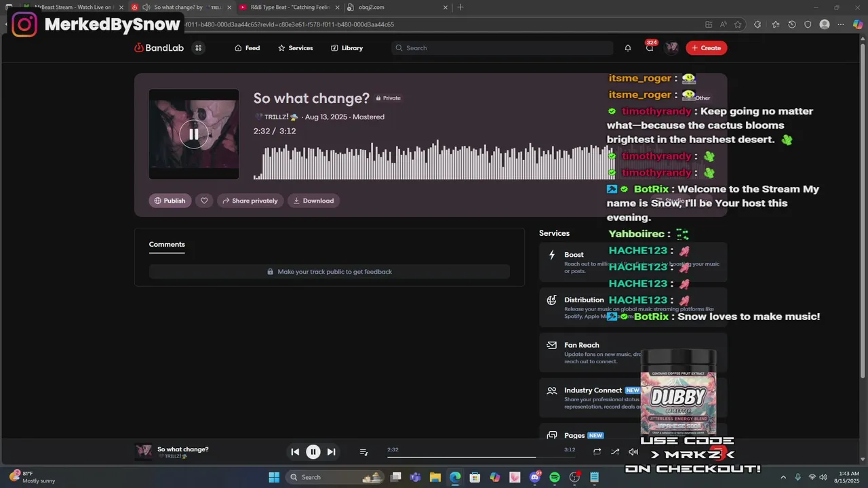Open the play queue icon
Screen dimensions: 868x488
[x=363, y=452]
